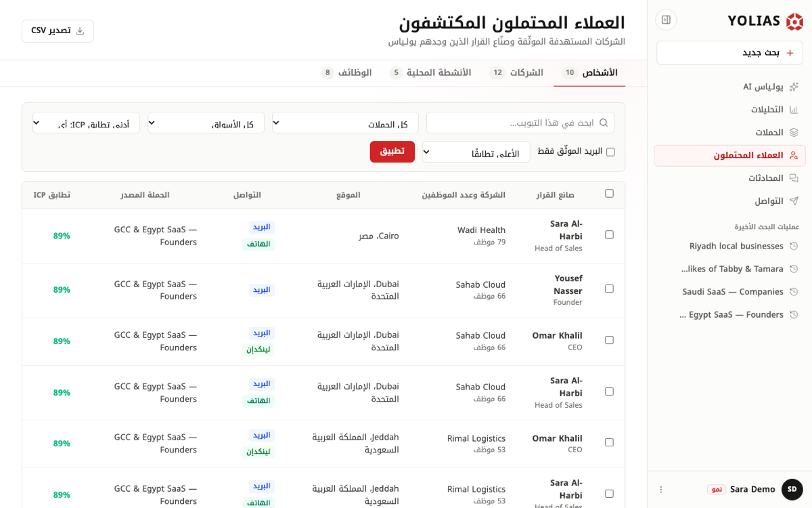Open the كل الحملات dropdown
The width and height of the screenshot is (812, 508).
coord(345,123)
